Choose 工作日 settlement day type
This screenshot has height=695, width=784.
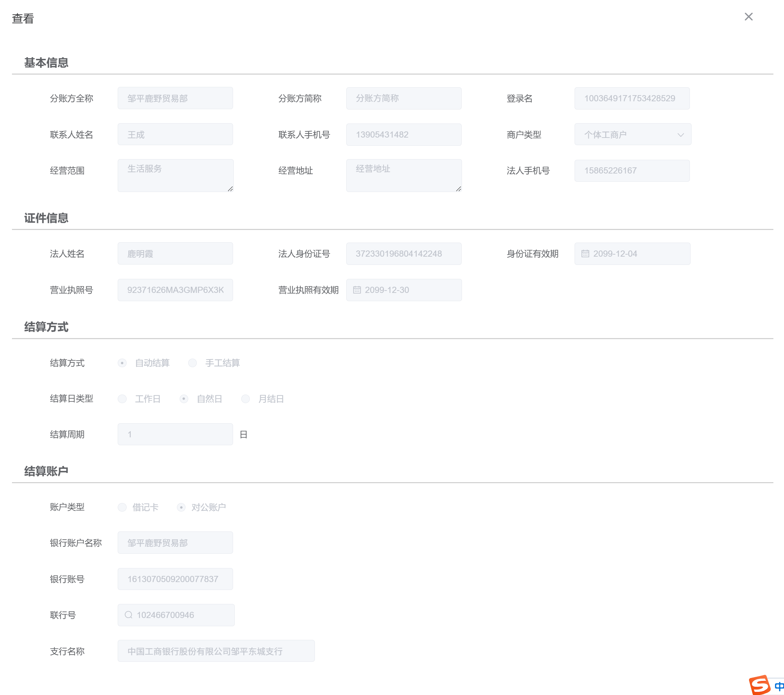coord(122,399)
